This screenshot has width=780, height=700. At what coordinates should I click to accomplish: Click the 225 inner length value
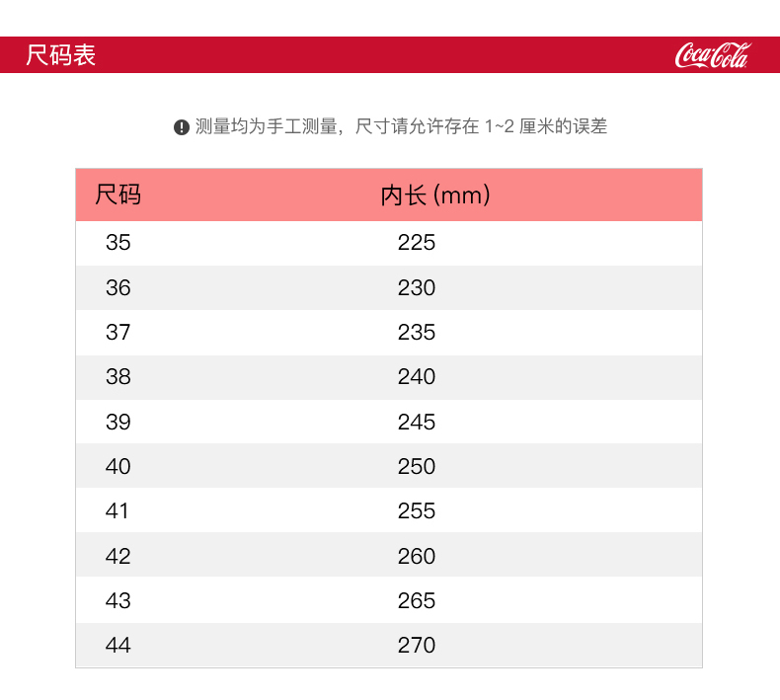click(416, 243)
